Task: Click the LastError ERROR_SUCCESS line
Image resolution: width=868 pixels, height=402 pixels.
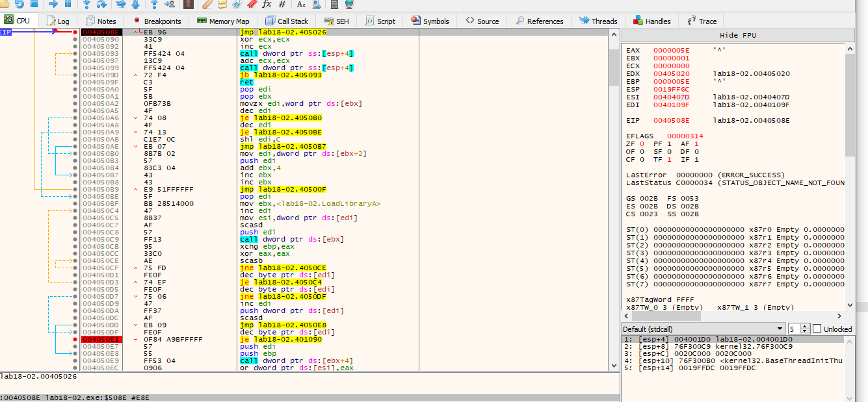Action: 705,175
